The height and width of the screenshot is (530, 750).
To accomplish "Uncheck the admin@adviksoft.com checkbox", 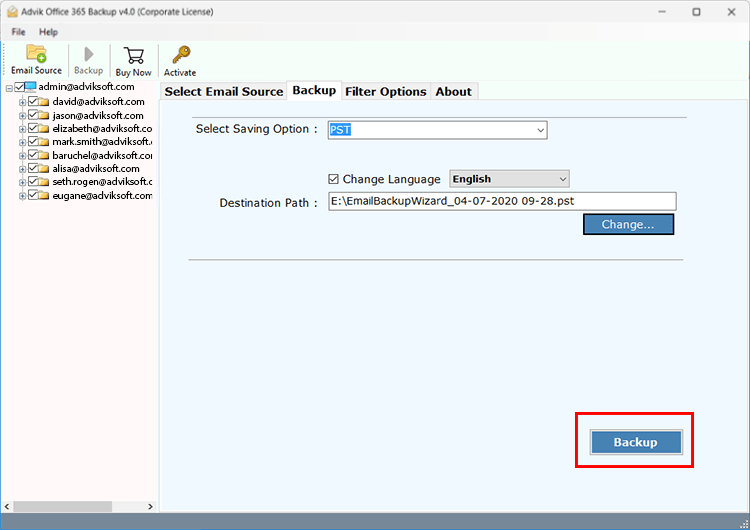I will tap(20, 87).
